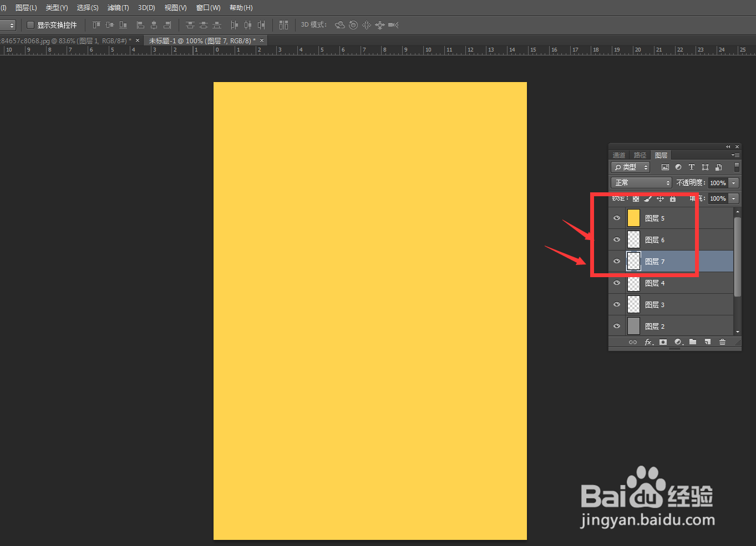
Task: Collapse the layers panel with double arrows
Action: coord(728,147)
